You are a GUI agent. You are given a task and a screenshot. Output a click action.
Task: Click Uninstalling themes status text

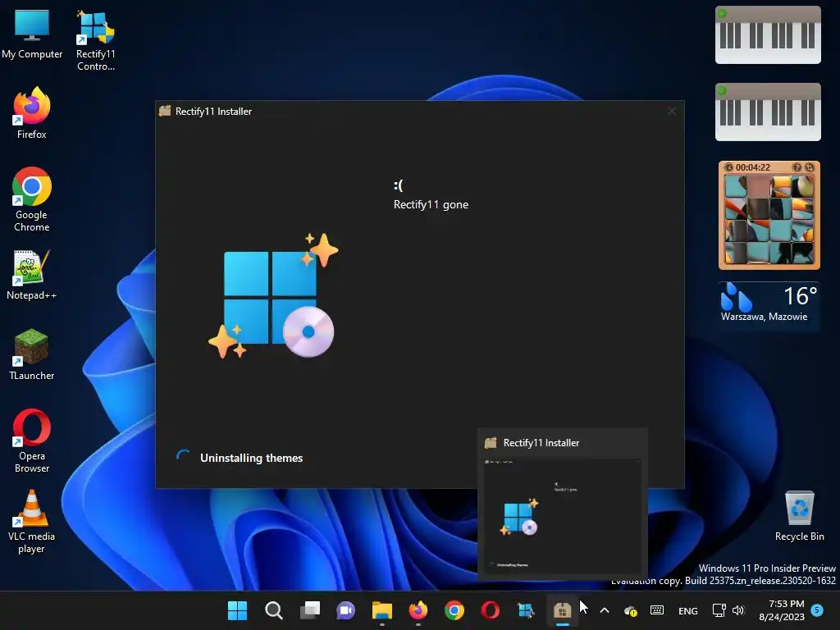pyautogui.click(x=251, y=458)
